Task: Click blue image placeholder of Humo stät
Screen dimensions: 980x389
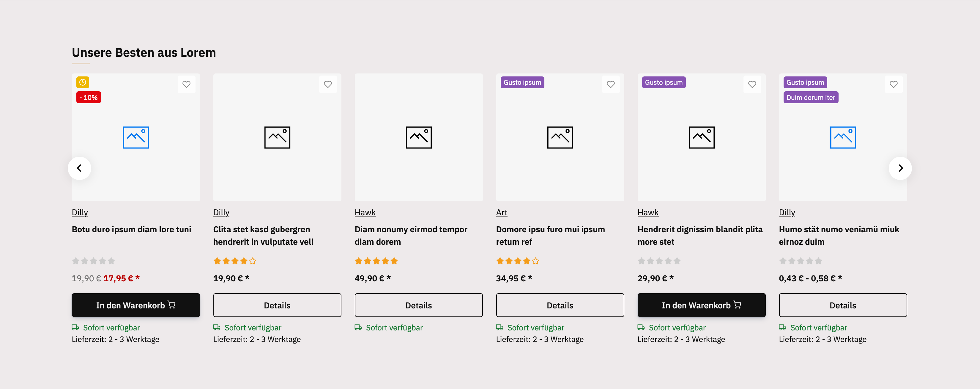Action: [843, 137]
